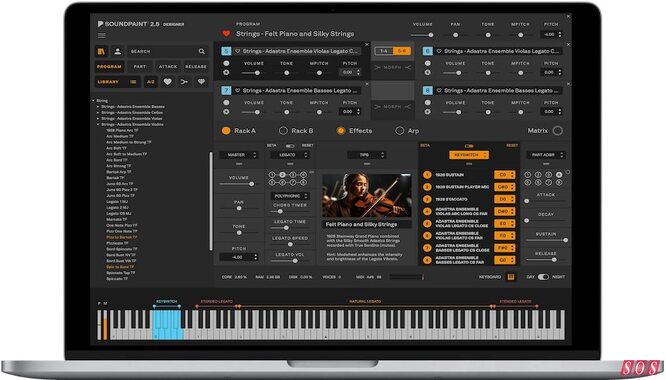Viewport: 666px width, 380px height.
Task: Click the part 5 number badge
Action: (x=226, y=51)
